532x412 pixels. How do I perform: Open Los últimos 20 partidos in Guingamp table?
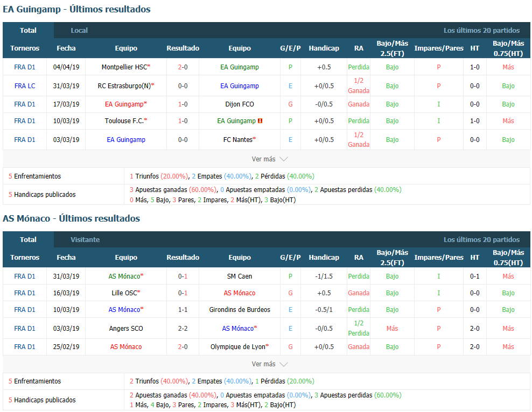click(481, 30)
